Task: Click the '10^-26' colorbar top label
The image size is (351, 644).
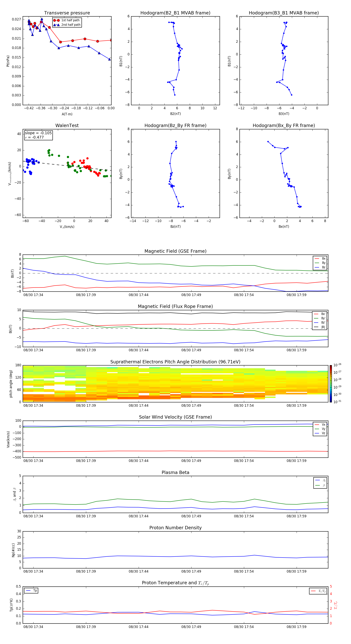Action: coord(337,365)
